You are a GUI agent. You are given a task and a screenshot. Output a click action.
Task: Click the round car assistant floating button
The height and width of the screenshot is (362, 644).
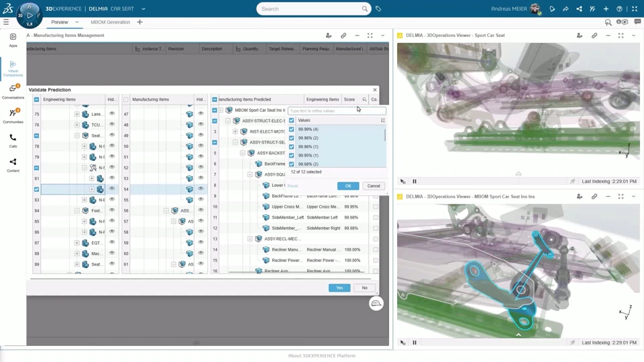(376, 303)
